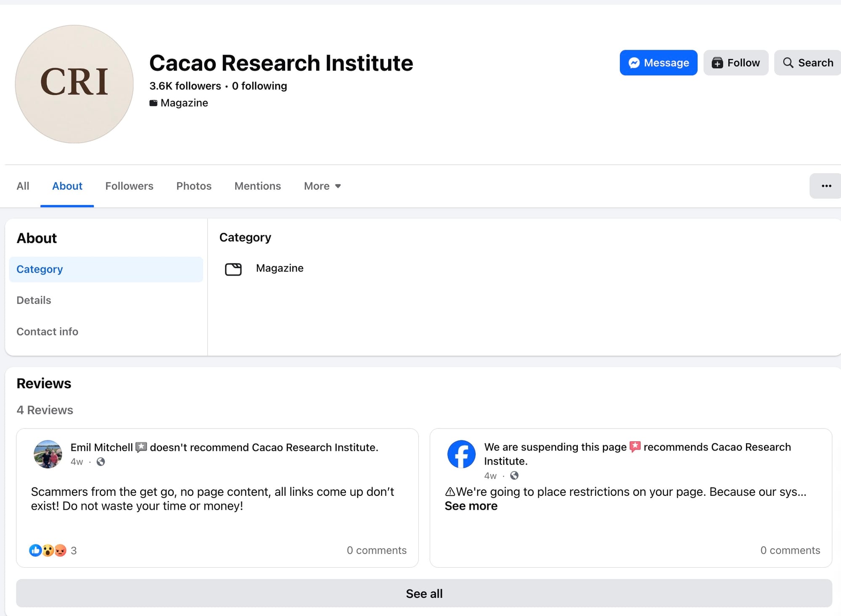Open the 3.6K followers link
841x616 pixels.
click(x=185, y=86)
